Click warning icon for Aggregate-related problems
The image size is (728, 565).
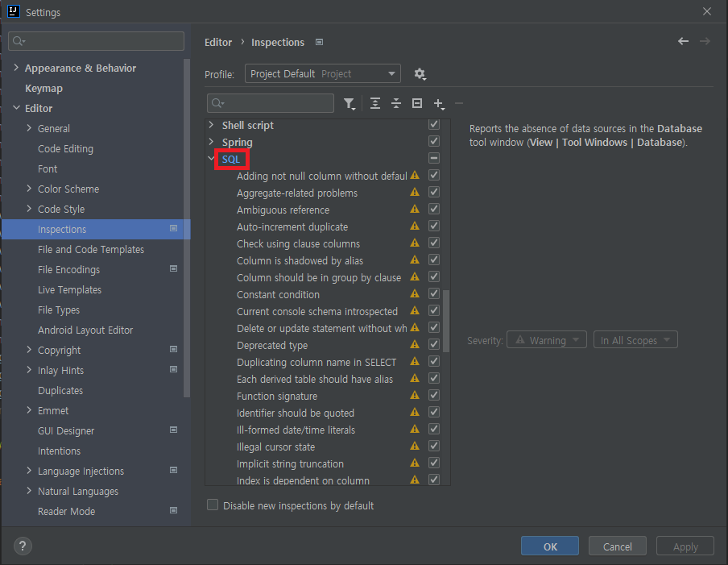[415, 192]
